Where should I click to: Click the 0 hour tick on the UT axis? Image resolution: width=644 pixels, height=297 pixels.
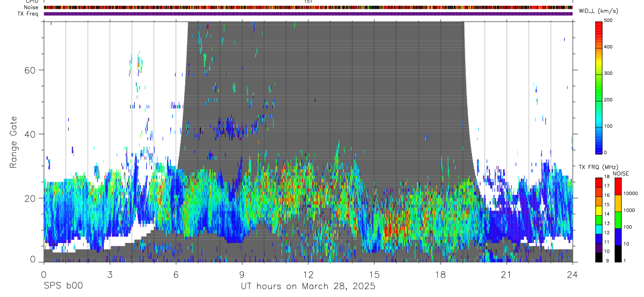pos(44,274)
